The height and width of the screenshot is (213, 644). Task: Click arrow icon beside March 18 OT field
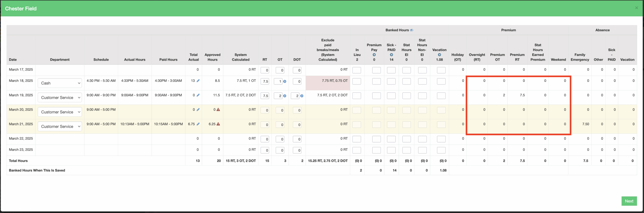click(x=285, y=82)
